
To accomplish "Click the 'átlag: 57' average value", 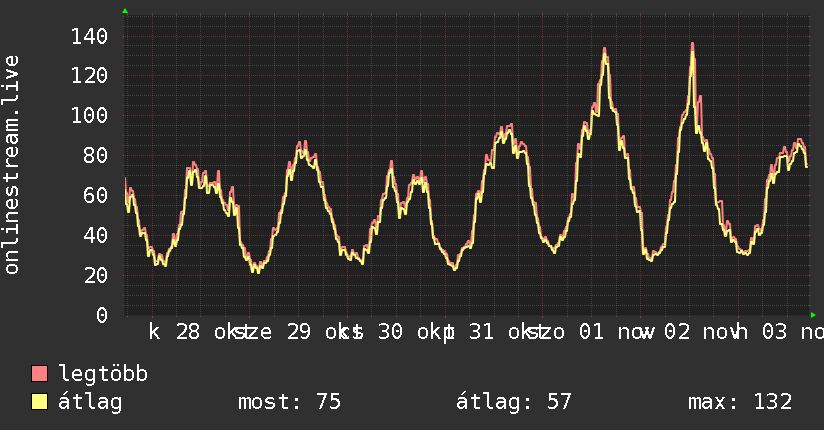I will 513,402.
